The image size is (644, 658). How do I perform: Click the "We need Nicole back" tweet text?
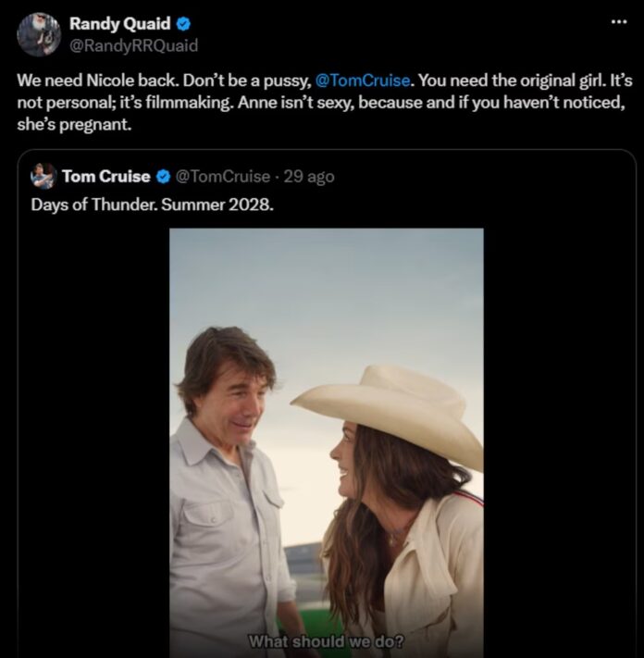[324, 103]
